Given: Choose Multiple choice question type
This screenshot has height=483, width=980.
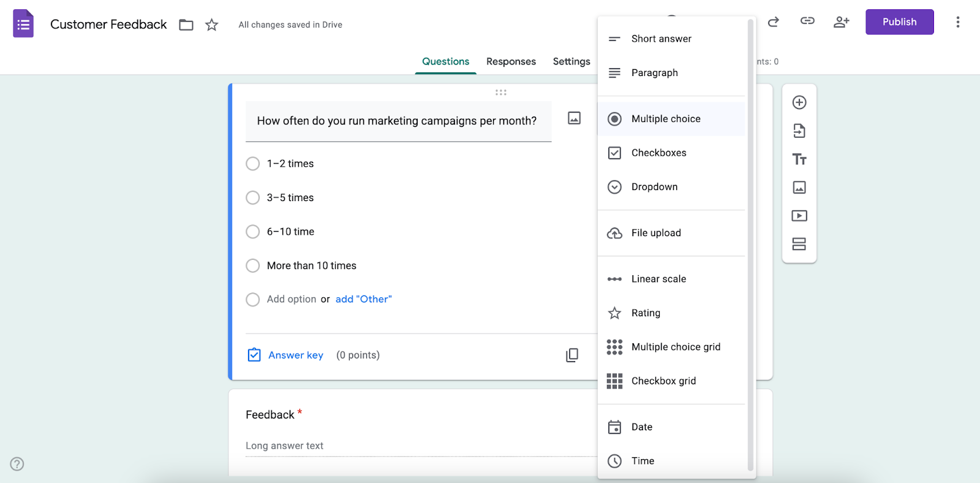Looking at the screenshot, I should click(x=671, y=119).
